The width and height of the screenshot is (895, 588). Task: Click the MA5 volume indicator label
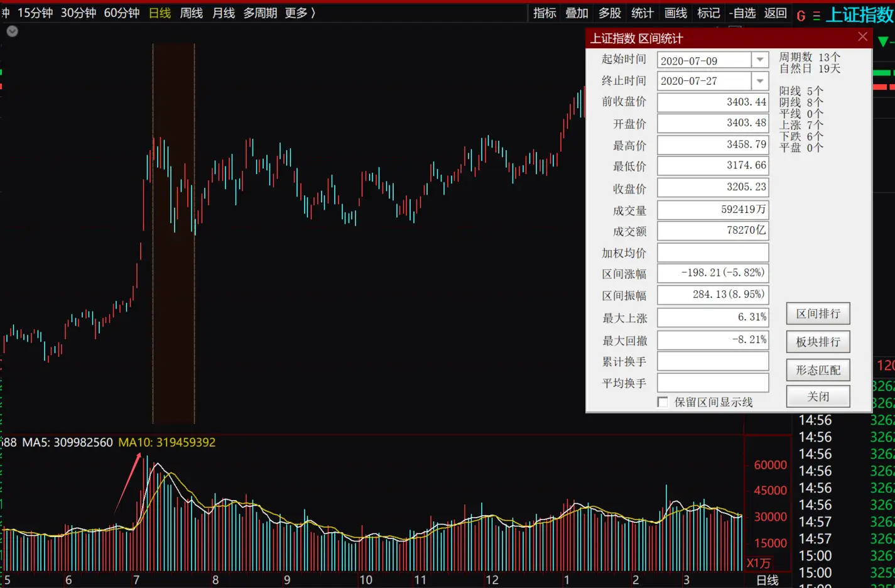[x=68, y=442]
